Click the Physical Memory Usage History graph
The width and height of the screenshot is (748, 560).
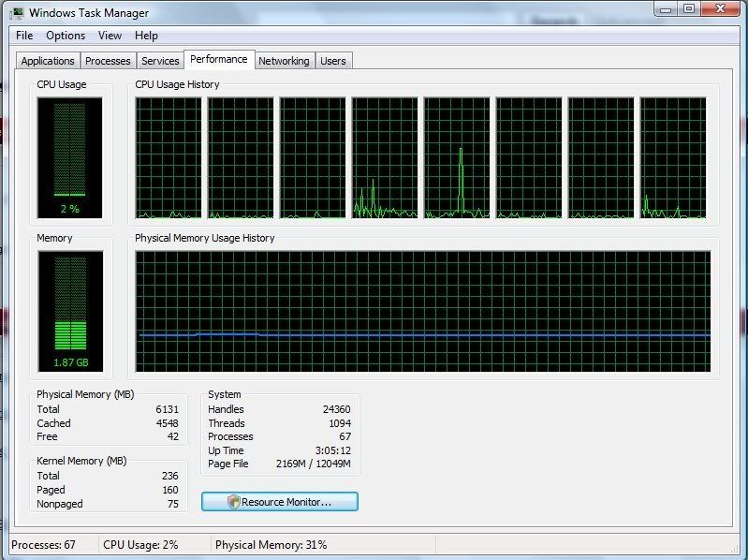coord(423,311)
